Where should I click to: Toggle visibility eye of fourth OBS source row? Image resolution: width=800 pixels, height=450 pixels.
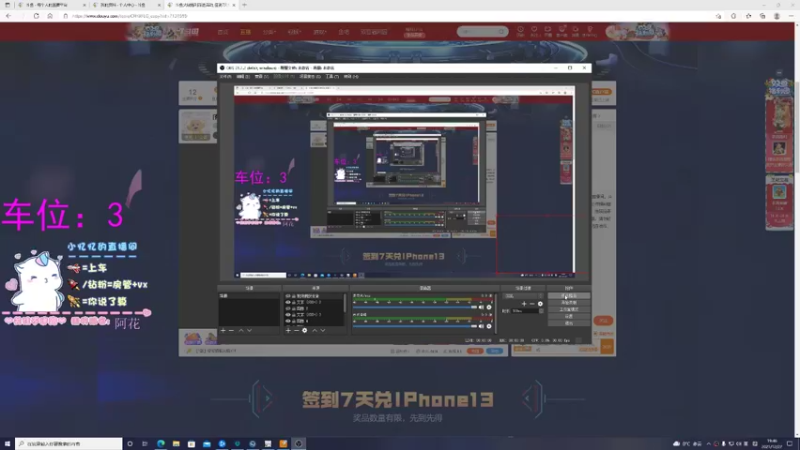tap(287, 315)
